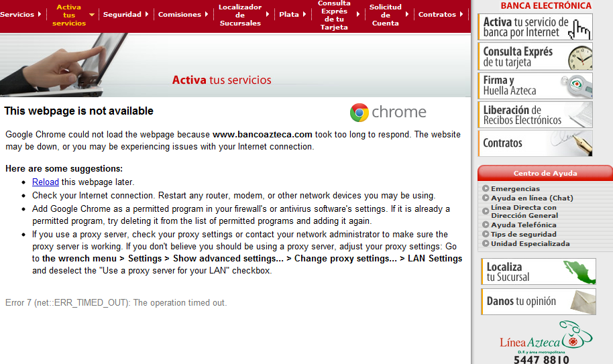Click the envelope icon on Danos tu opinión
The width and height of the screenshot is (613, 364).
579,302
